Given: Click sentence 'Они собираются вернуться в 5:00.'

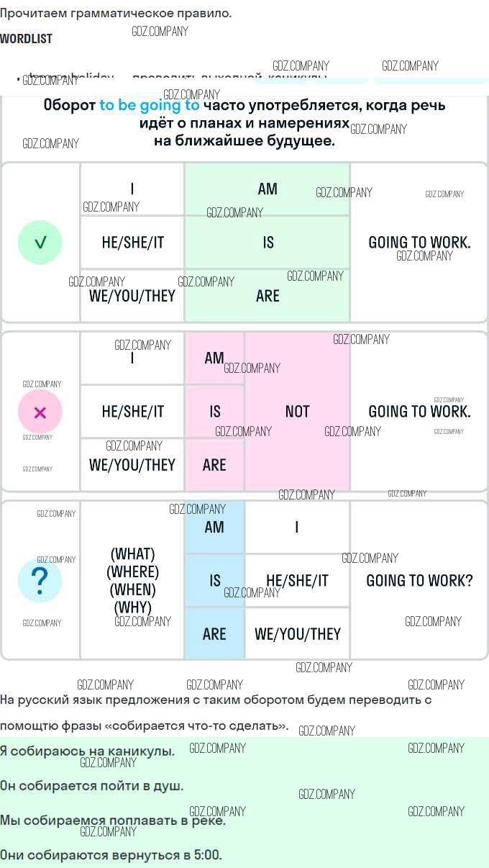Looking at the screenshot, I should [x=111, y=855].
